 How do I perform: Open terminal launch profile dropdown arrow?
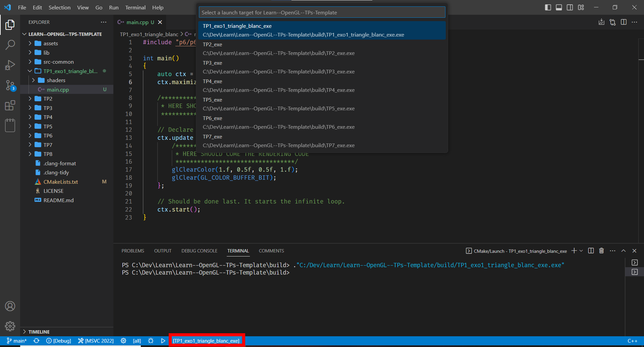point(581,251)
